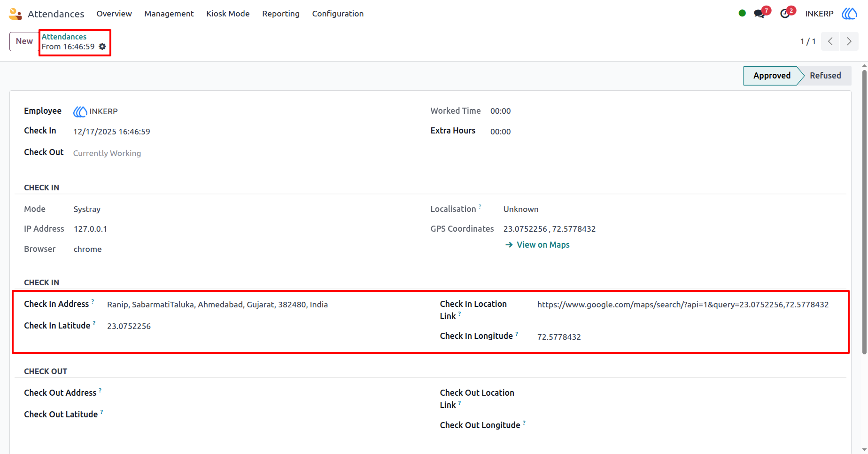The width and height of the screenshot is (868, 454).
Task: Open the Management menu
Action: (169, 14)
